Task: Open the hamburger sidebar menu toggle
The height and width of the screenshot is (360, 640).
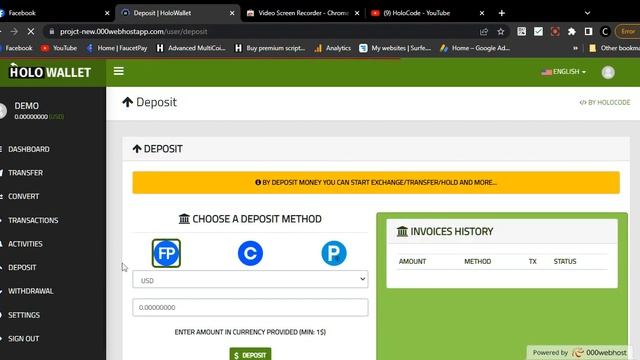Action: click(x=119, y=71)
